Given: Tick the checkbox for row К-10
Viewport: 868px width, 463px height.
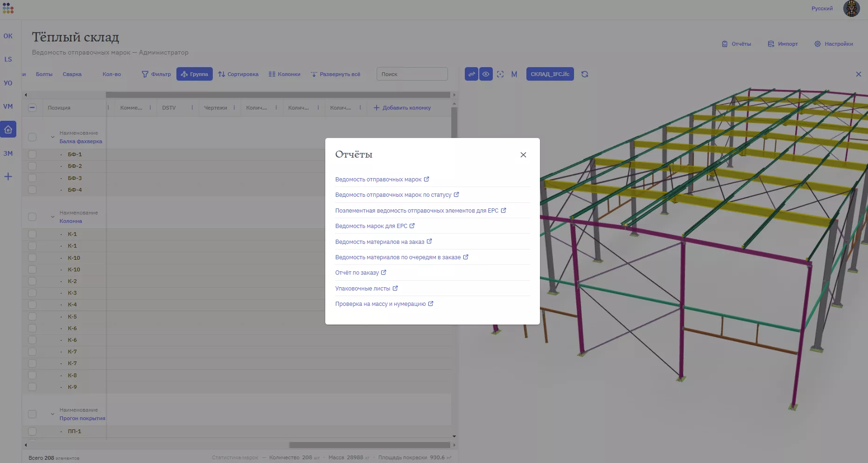Looking at the screenshot, I should click(32, 258).
